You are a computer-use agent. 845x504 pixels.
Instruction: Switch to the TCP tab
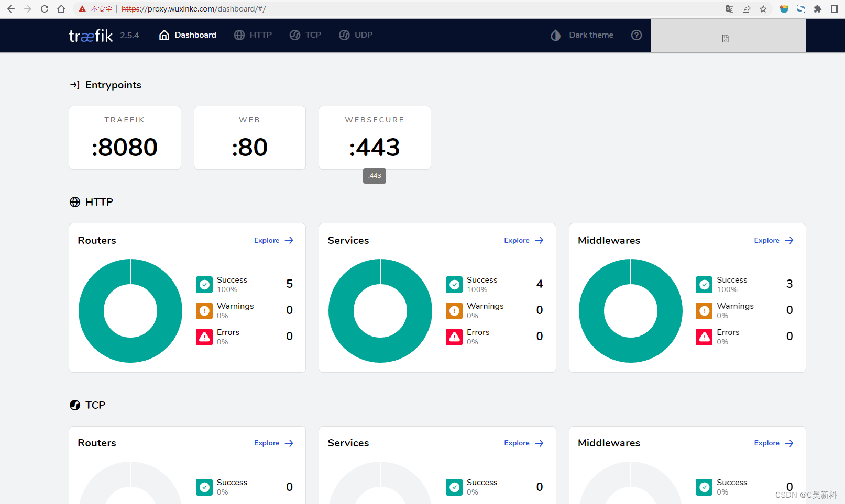point(305,35)
